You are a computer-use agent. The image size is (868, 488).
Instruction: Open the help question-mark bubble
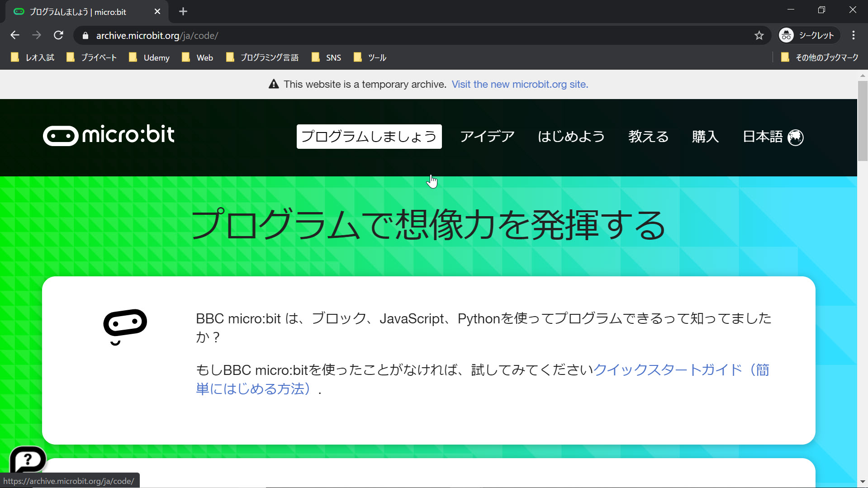point(28,460)
